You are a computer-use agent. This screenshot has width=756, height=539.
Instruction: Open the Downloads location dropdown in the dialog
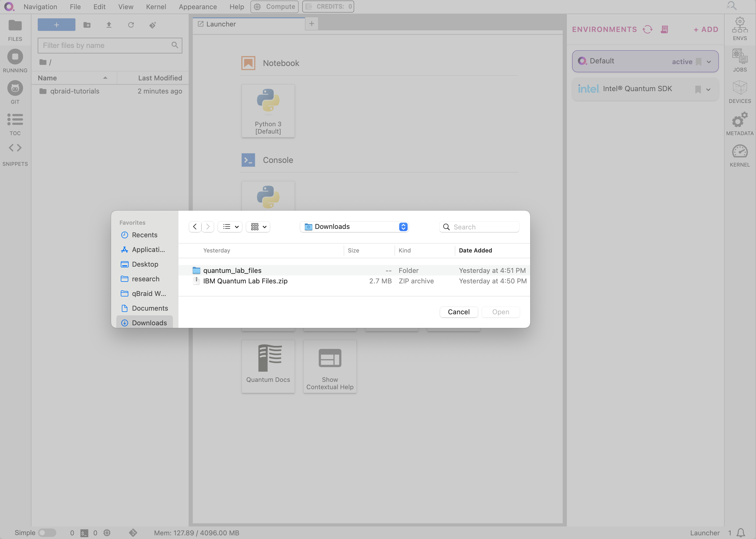(354, 227)
